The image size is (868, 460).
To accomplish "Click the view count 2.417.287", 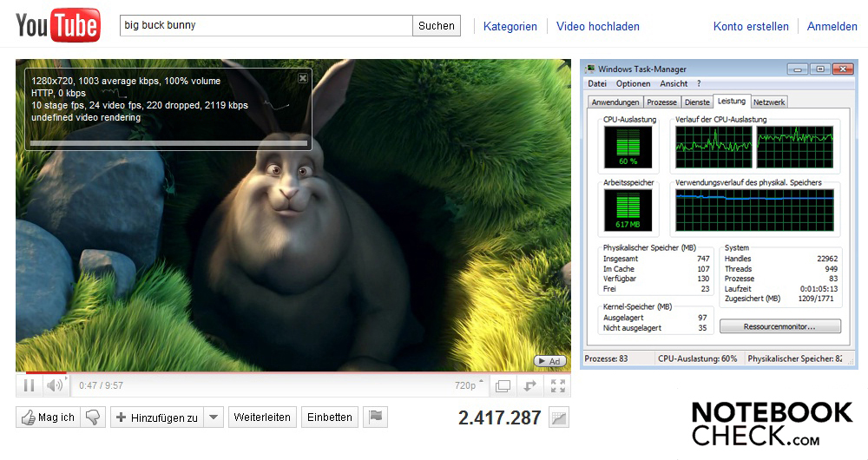I will 499,418.
